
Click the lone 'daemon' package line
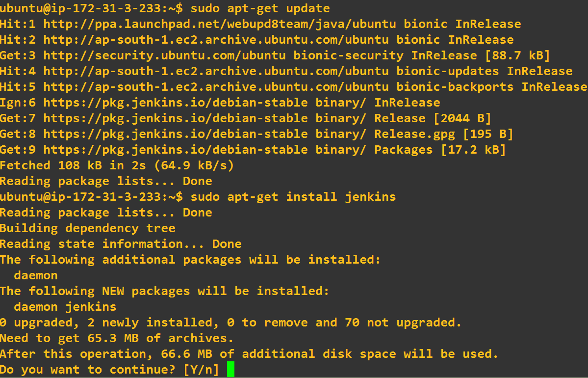click(x=36, y=275)
